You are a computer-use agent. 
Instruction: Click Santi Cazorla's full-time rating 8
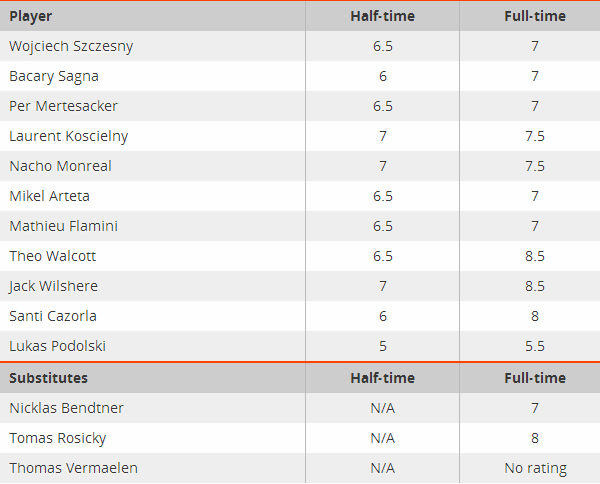click(x=535, y=316)
